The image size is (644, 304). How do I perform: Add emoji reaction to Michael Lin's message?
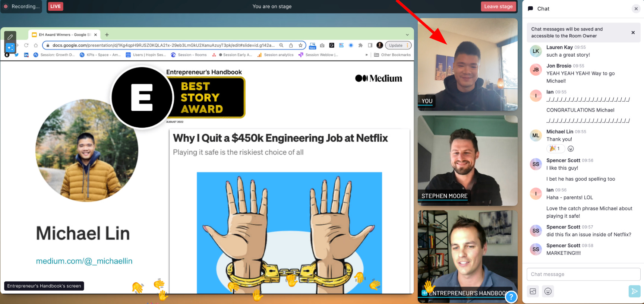(x=571, y=149)
